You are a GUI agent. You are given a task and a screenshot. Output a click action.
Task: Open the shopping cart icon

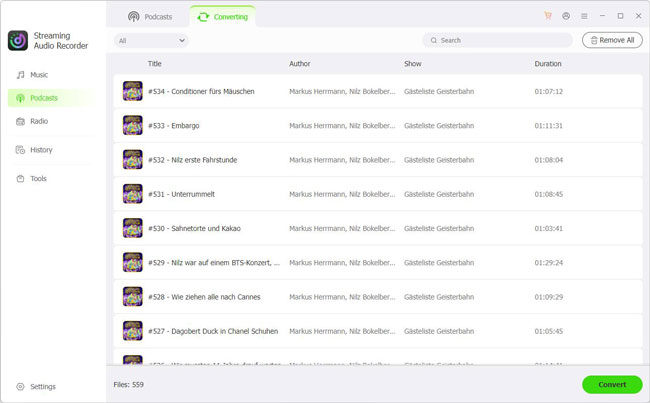point(548,16)
